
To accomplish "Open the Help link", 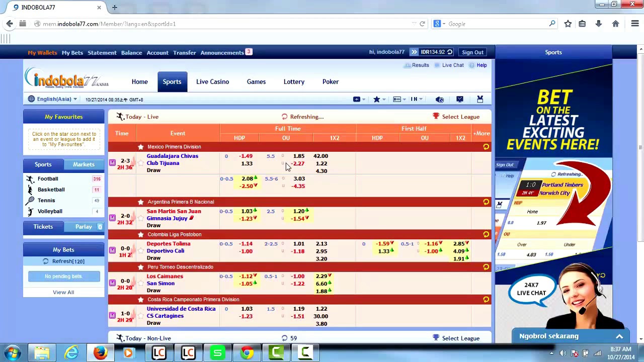I will (x=478, y=65).
